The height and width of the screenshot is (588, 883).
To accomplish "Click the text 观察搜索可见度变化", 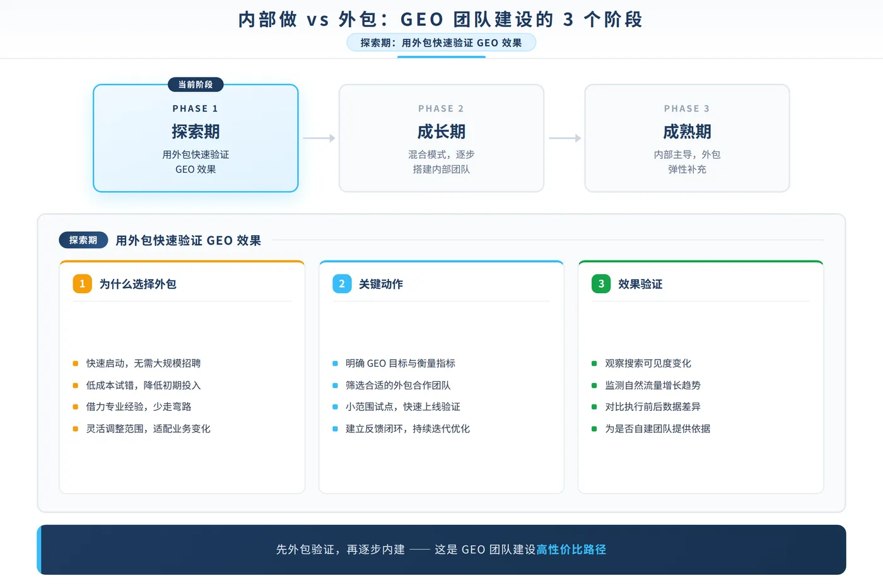I will 648,364.
